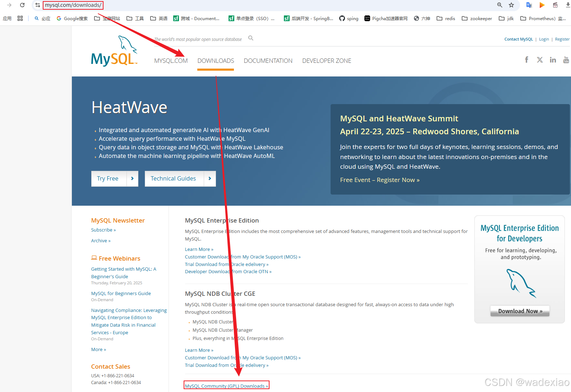Open the 必应 search bookmark

[x=42, y=18]
